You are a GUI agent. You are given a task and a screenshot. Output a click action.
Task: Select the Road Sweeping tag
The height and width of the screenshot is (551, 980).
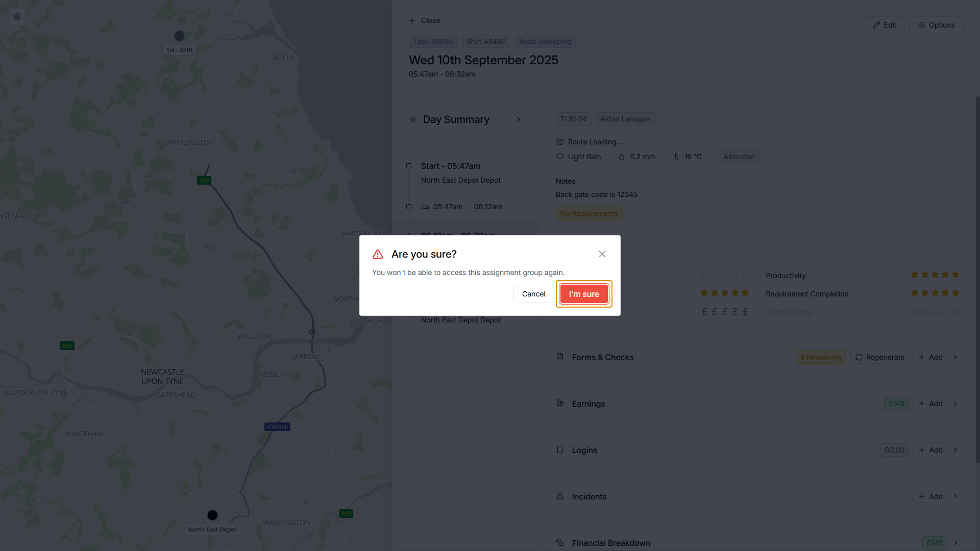(545, 41)
